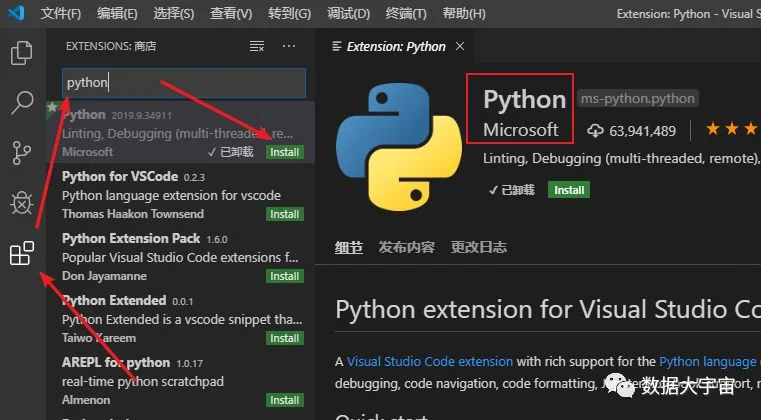Screen dimensions: 761x420
Task: Select the Extension: Python editor tab
Action: [396, 47]
